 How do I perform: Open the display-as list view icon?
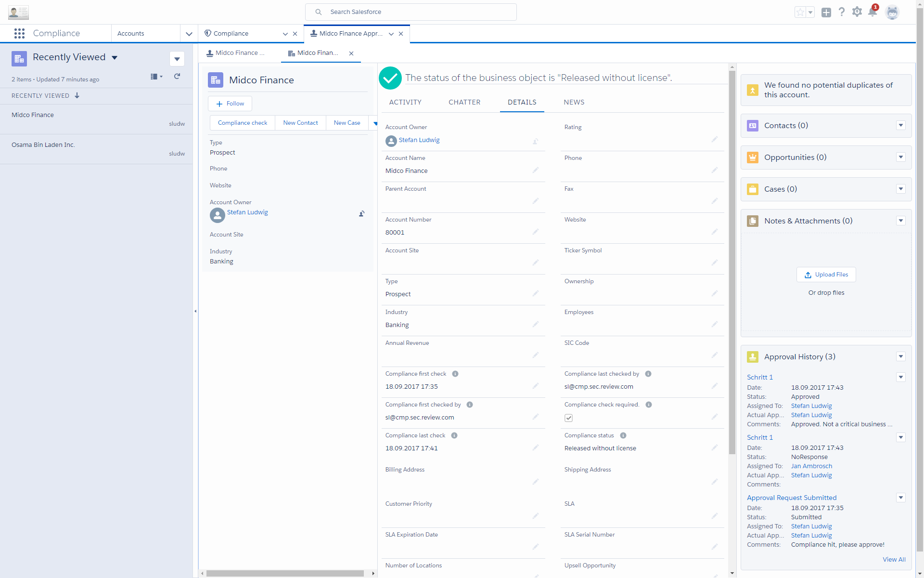(155, 76)
